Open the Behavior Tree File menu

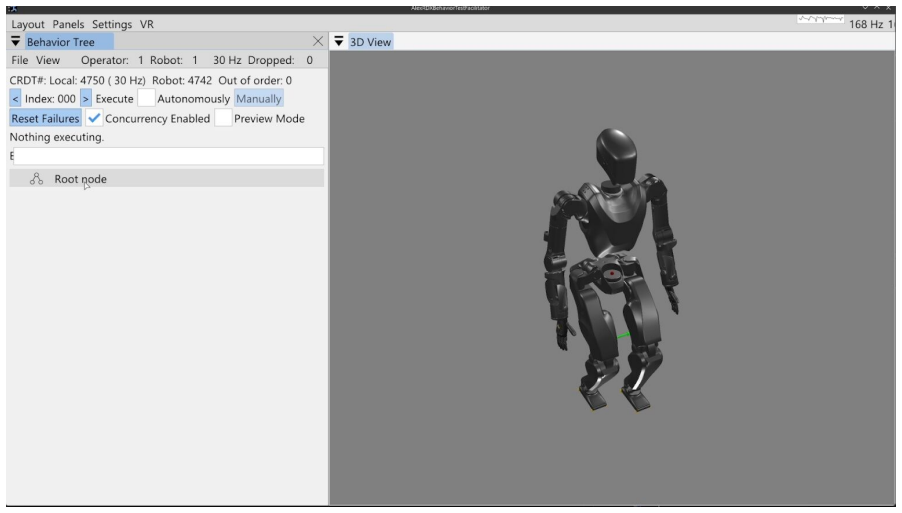tap(20, 60)
